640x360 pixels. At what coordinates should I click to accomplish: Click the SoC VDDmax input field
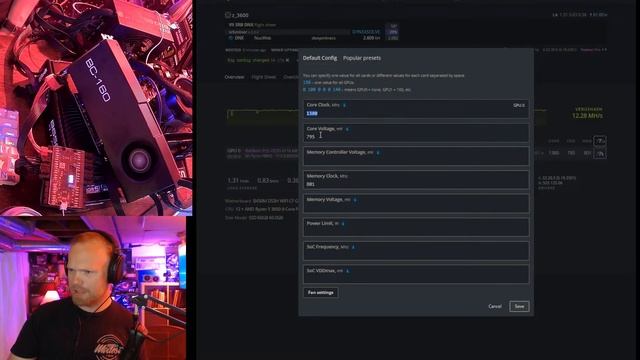click(416, 275)
